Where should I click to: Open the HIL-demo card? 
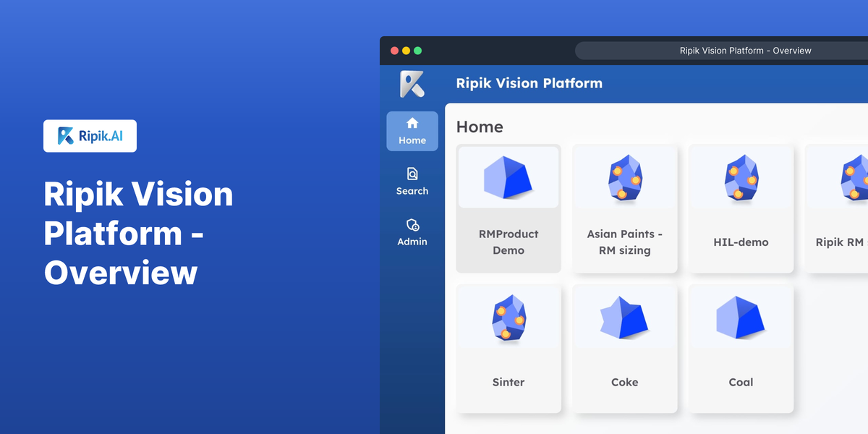tap(741, 208)
